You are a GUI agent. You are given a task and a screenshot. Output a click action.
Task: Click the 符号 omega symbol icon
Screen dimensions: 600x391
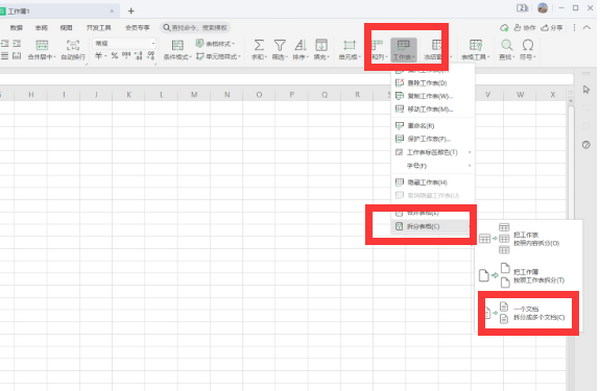point(528,45)
